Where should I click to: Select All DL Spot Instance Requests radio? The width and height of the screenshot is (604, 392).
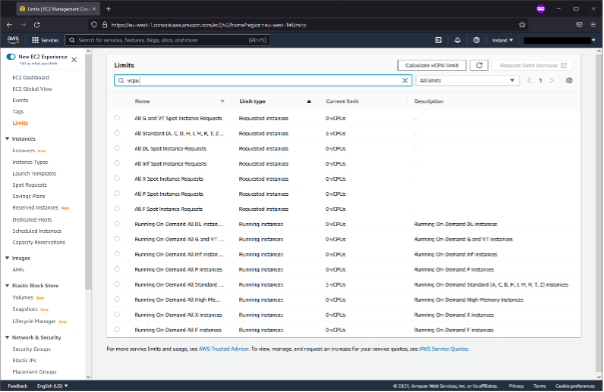click(x=117, y=148)
